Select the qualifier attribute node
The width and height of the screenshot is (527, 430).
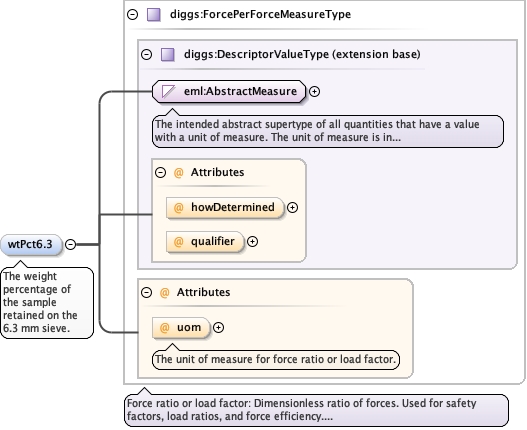(x=205, y=241)
